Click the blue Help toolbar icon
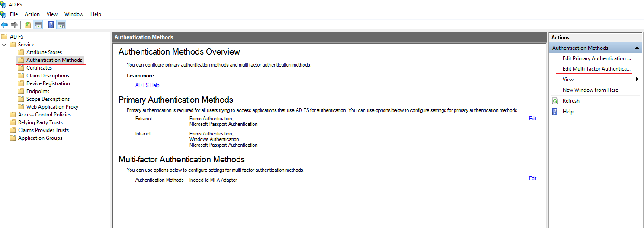 coord(51,25)
